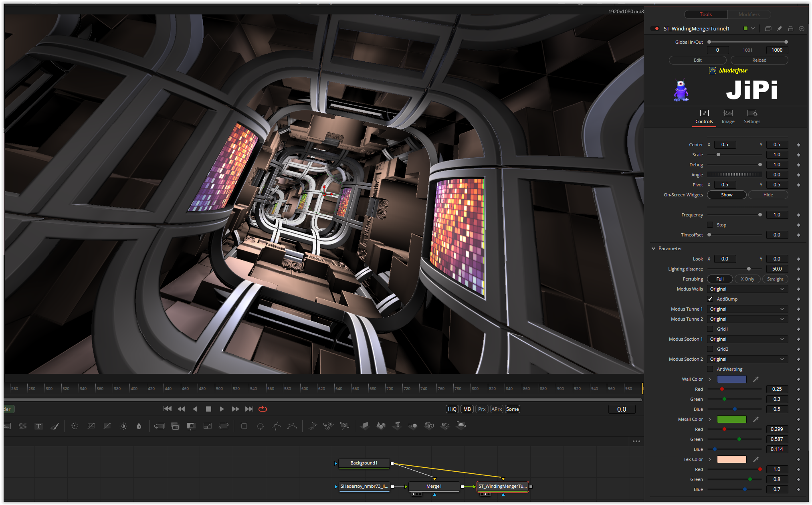
Task: Toggle HiQ high quality mode
Action: (x=452, y=409)
